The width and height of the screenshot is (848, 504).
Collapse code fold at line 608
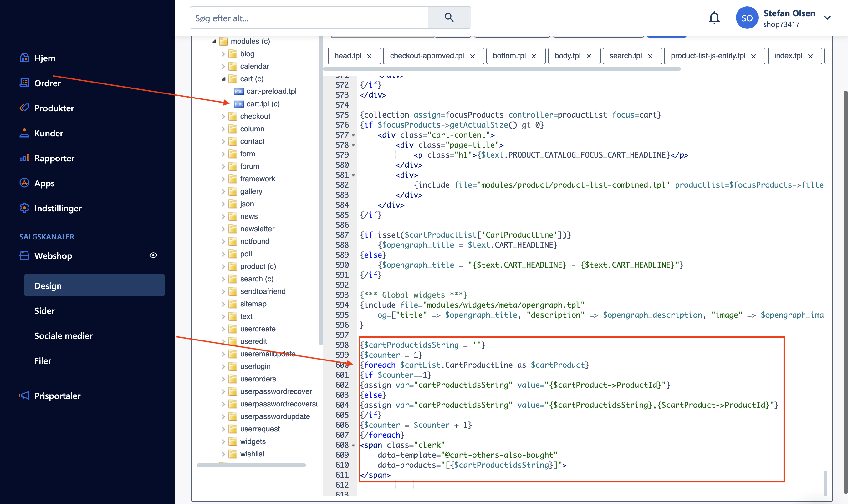[354, 446]
